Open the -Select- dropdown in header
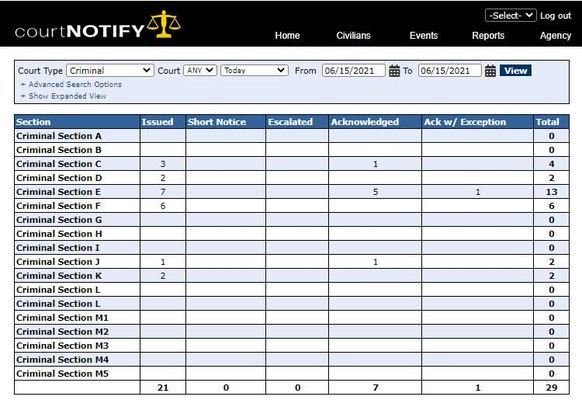The width and height of the screenshot is (582, 400). [x=510, y=16]
